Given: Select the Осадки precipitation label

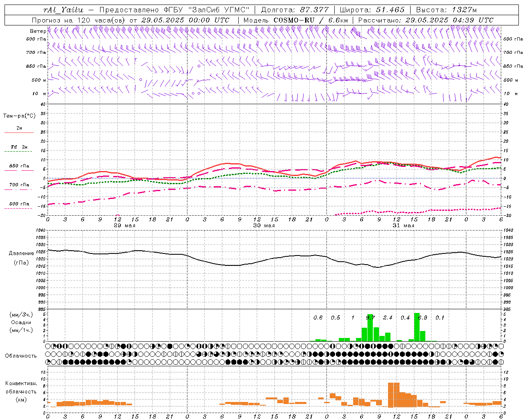Looking at the screenshot, I should click(21, 322).
